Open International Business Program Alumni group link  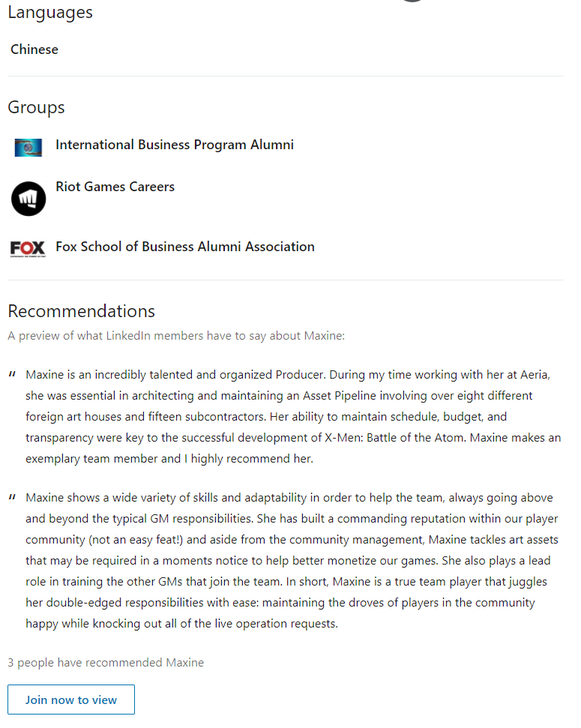pos(175,145)
